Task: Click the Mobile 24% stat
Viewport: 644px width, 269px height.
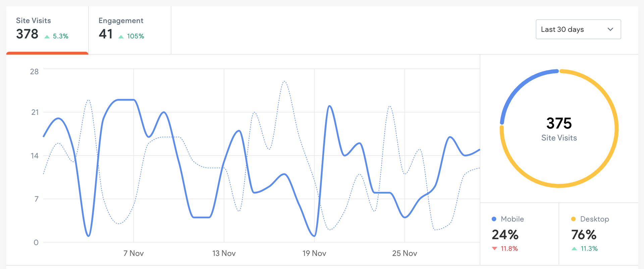Action: point(505,234)
